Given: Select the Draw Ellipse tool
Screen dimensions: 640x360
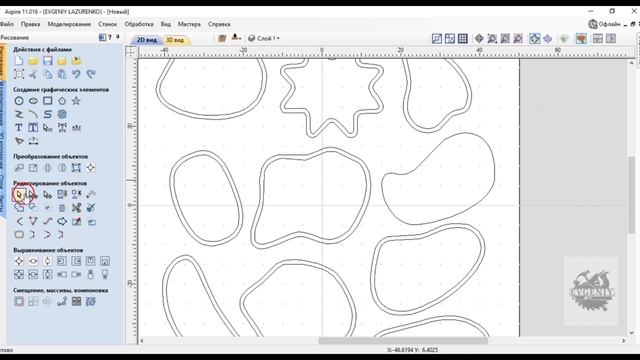Looking at the screenshot, I should (33, 101).
